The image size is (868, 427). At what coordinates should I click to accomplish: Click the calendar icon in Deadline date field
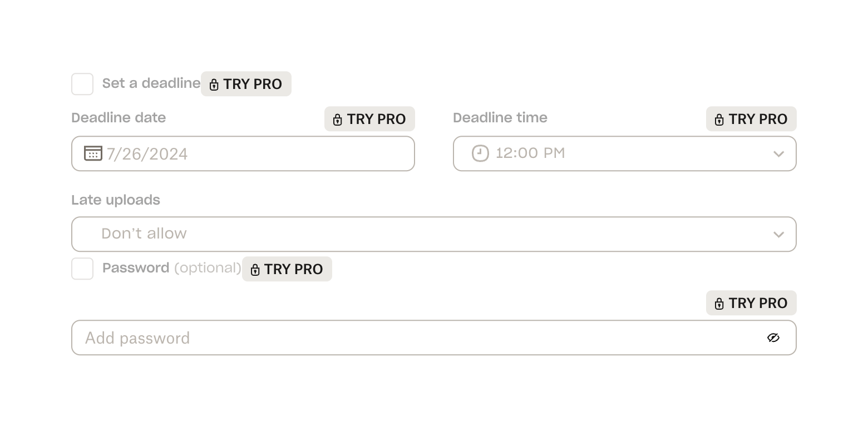click(x=93, y=153)
